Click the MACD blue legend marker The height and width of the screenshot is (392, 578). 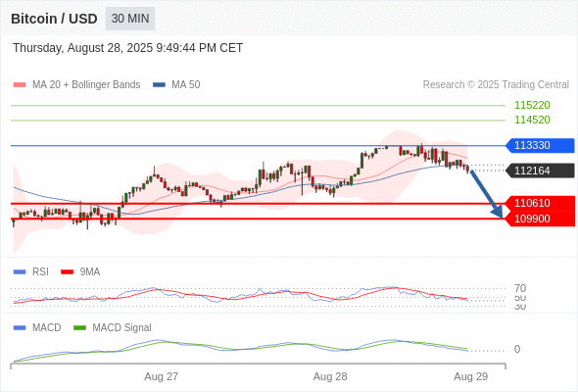20,328
